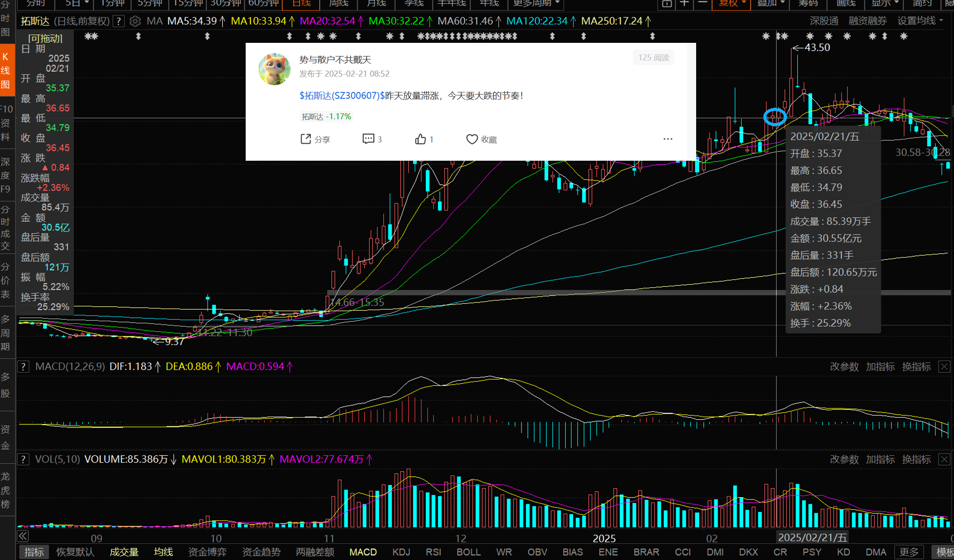The image size is (954, 560).
Task: Open the VOL indicator help icon
Action: [23, 459]
